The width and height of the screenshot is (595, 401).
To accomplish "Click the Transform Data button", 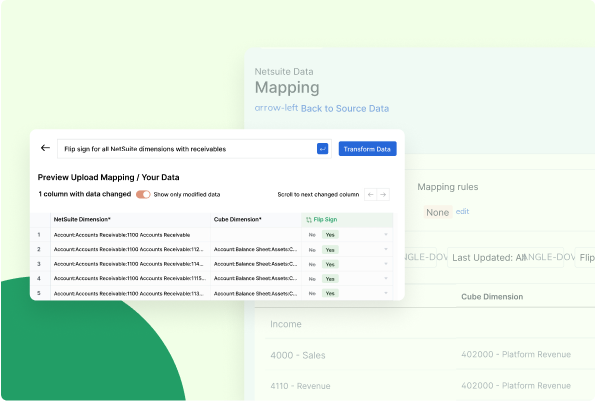I will coord(367,149).
